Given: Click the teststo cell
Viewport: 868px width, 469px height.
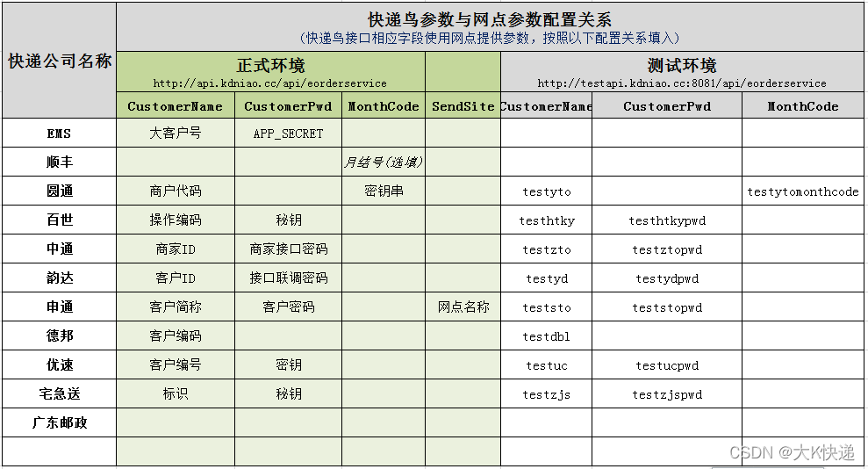Looking at the screenshot, I should (547, 307).
